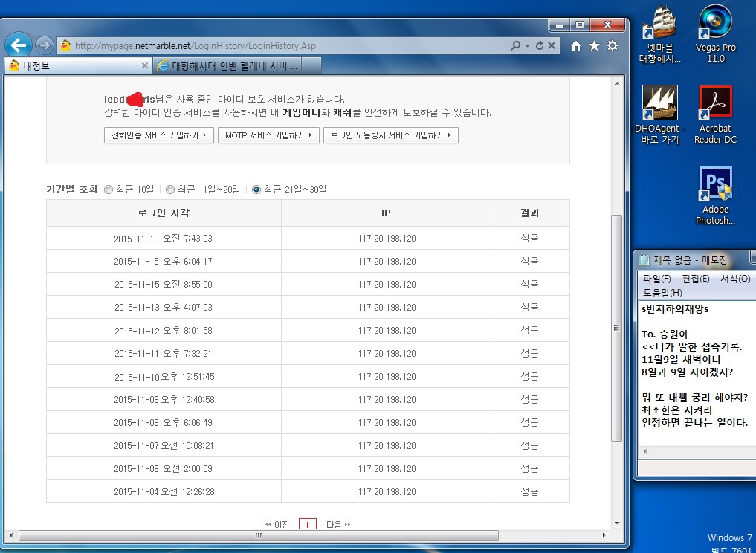Open the browser tools gear icon
Screen dimensions: 756x553
pos(613,46)
